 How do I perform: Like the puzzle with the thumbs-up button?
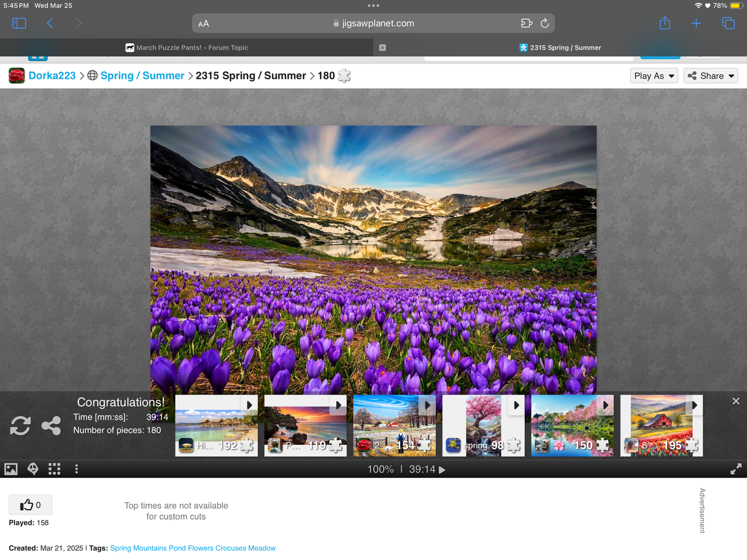pos(30,505)
